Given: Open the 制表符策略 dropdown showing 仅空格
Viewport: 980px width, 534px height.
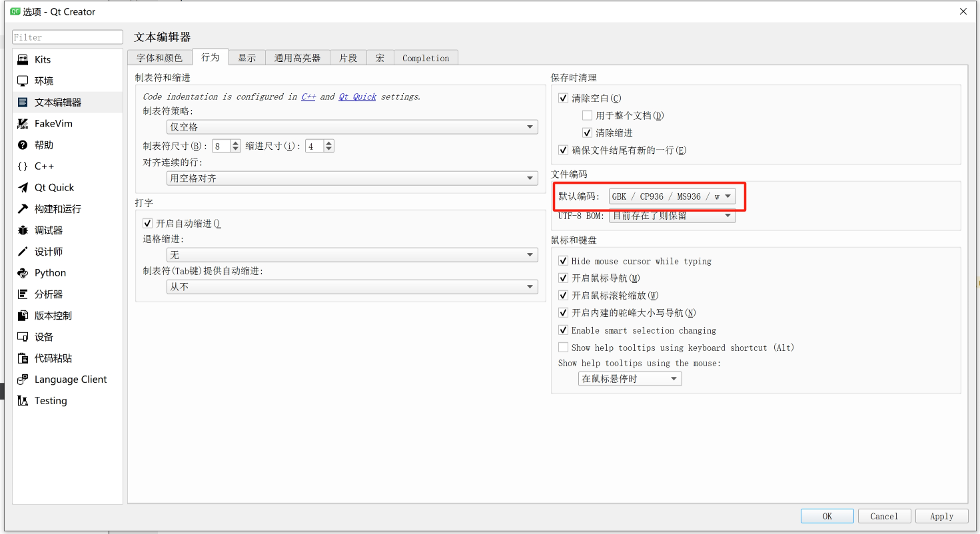Looking at the screenshot, I should click(x=352, y=127).
